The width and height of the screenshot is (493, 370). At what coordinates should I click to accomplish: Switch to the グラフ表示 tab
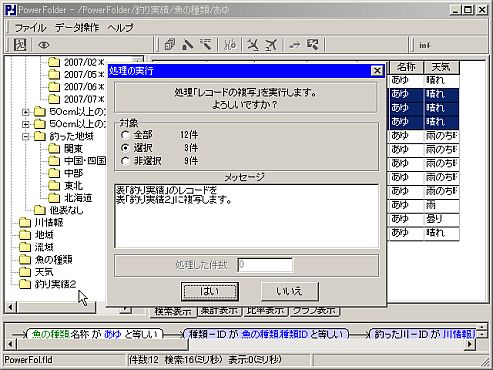point(314,310)
